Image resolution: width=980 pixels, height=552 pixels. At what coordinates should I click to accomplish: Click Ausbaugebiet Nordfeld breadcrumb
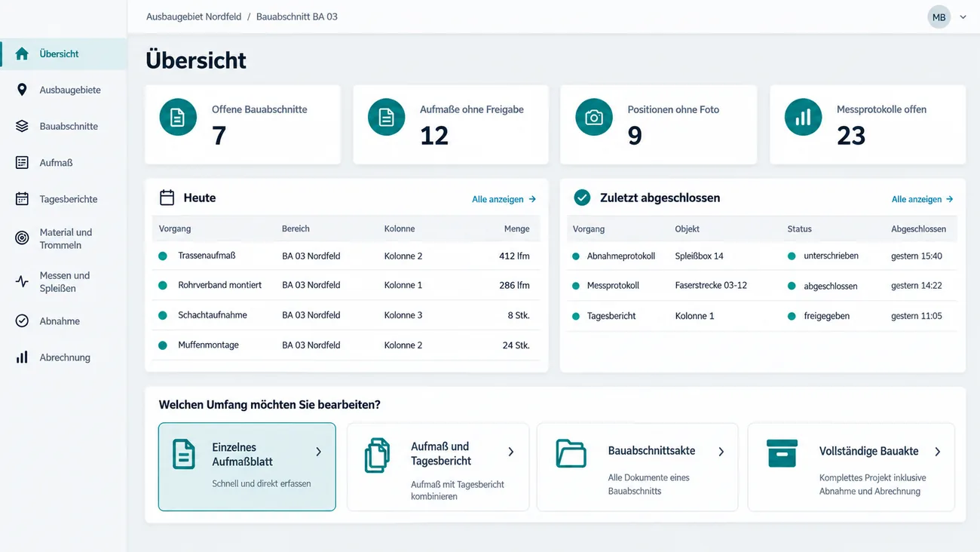194,17
